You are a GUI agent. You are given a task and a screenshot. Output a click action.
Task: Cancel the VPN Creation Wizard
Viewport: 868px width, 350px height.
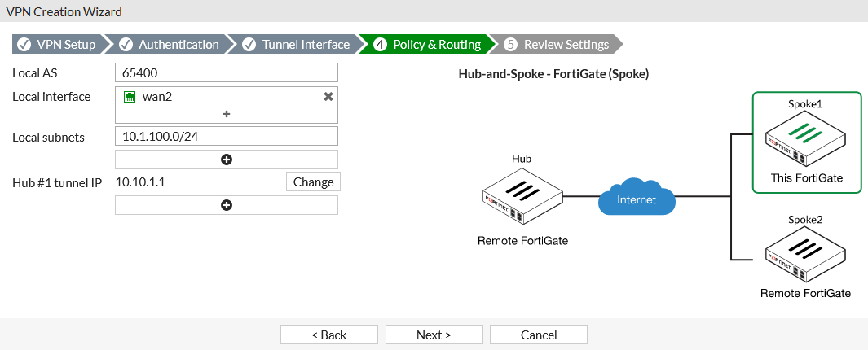click(539, 335)
